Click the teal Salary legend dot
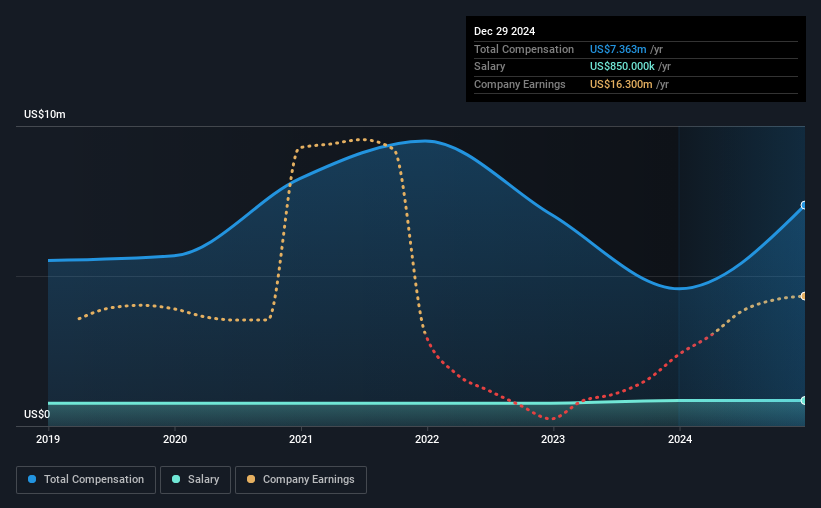This screenshot has width=821, height=508. tap(176, 479)
